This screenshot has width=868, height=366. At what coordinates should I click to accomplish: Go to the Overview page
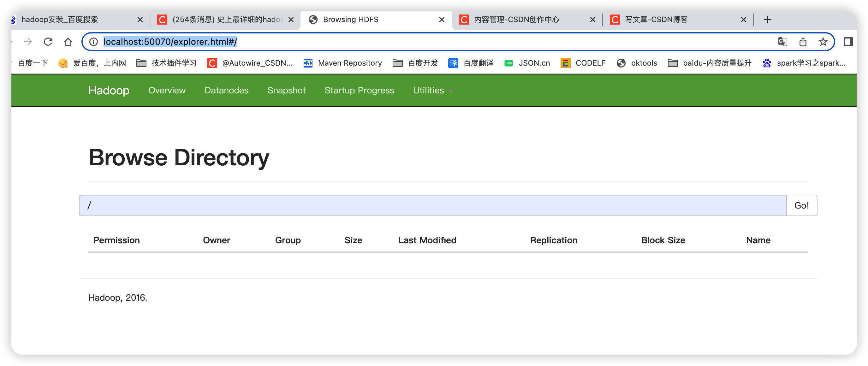167,90
